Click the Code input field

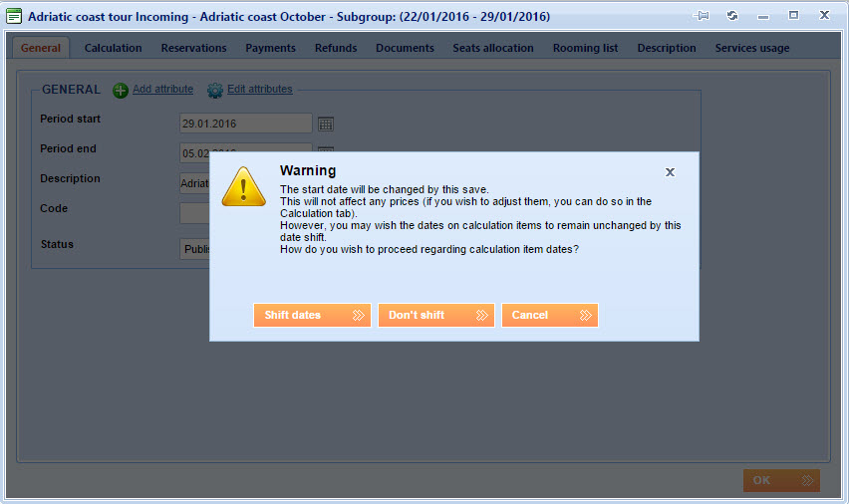(194, 213)
